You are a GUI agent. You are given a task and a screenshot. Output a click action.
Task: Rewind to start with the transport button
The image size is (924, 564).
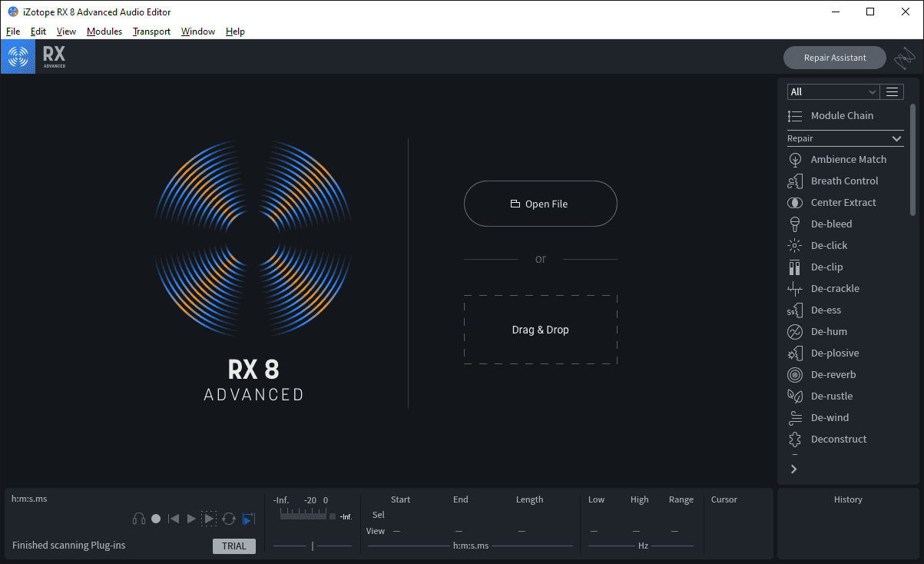(x=174, y=519)
